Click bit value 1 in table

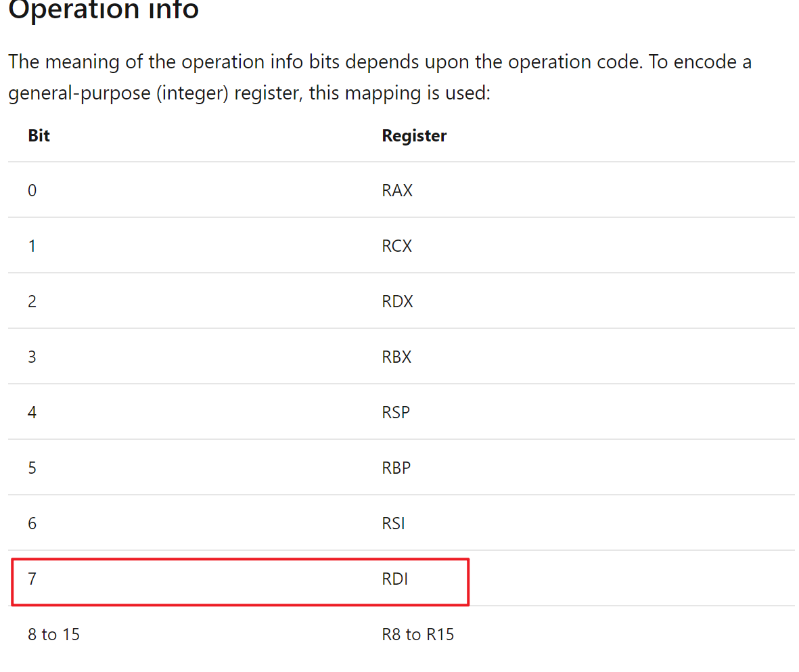[x=32, y=246]
